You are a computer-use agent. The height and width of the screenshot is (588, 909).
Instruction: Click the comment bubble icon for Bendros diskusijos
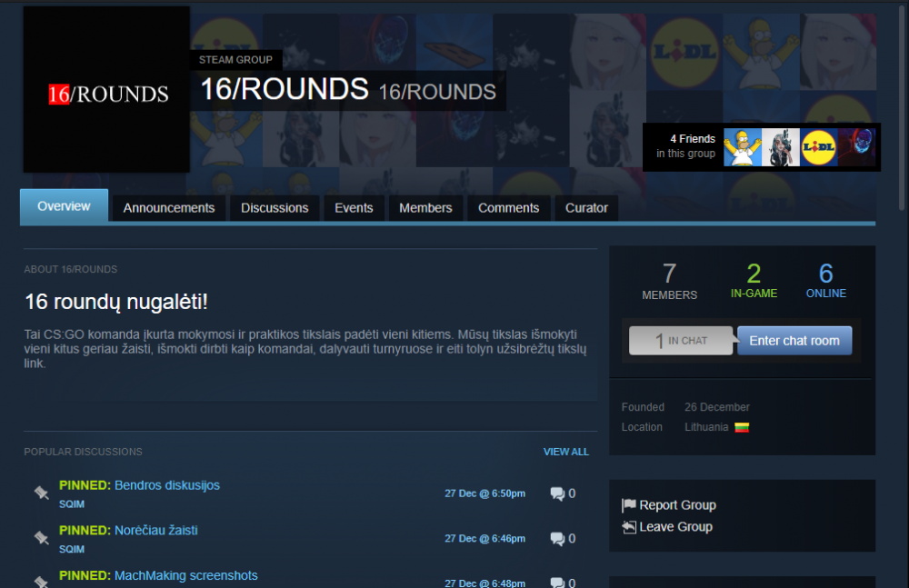tap(557, 493)
